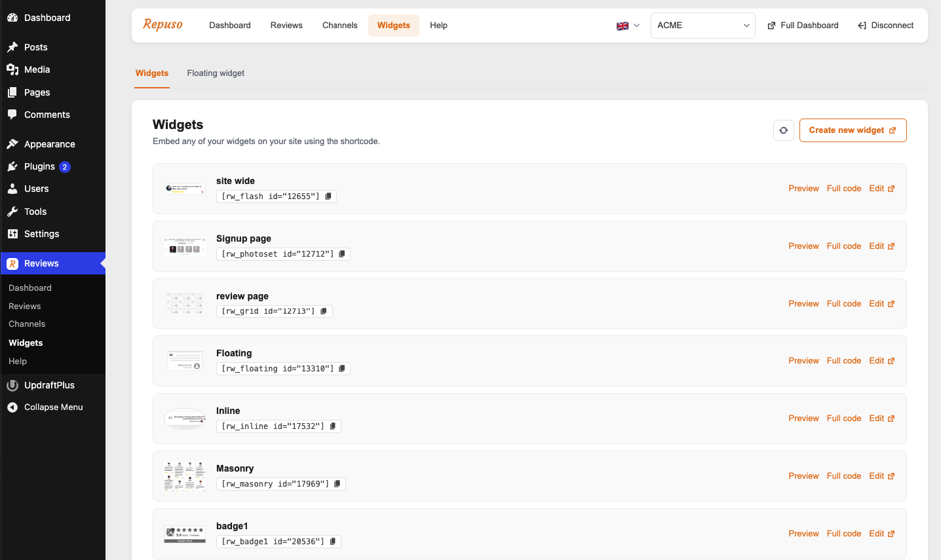Edit the Inline widget
941x560 pixels.
coord(882,419)
